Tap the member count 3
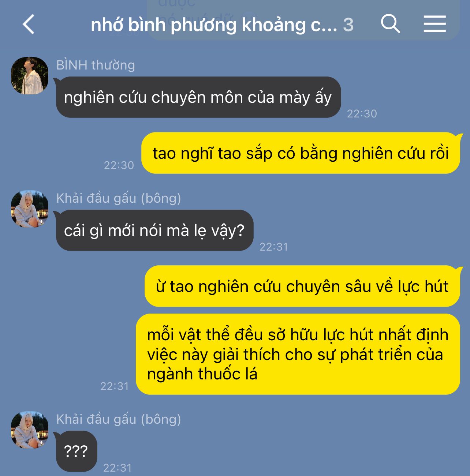 (x=348, y=25)
